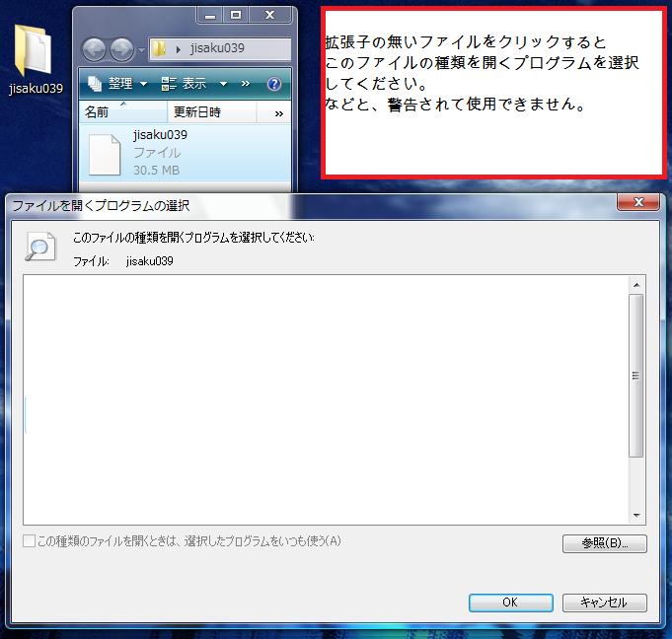Show more columns chevron in header
The image size is (672, 639).
tap(279, 113)
